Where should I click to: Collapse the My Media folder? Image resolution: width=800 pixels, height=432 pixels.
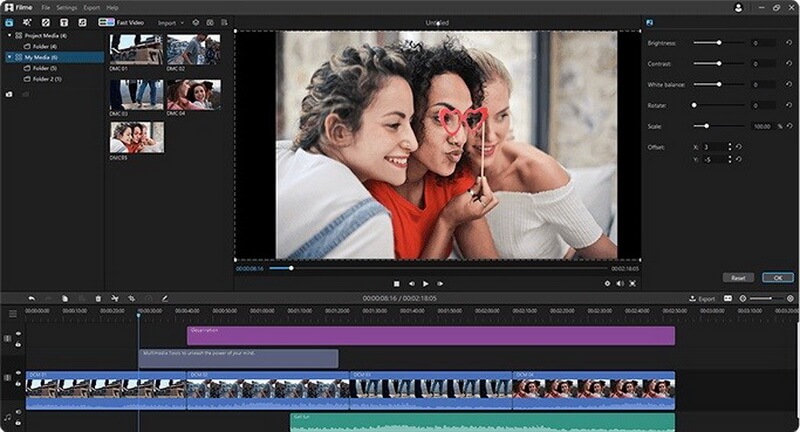tap(8, 57)
